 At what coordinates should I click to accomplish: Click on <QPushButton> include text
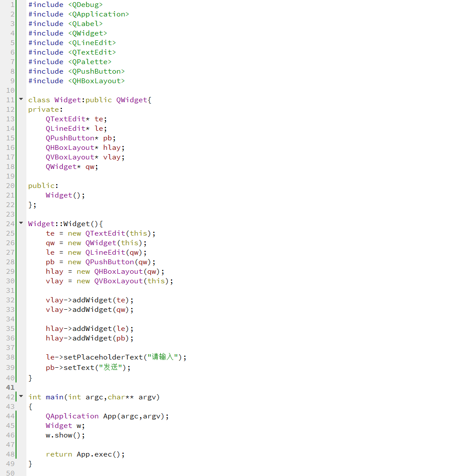(x=97, y=71)
